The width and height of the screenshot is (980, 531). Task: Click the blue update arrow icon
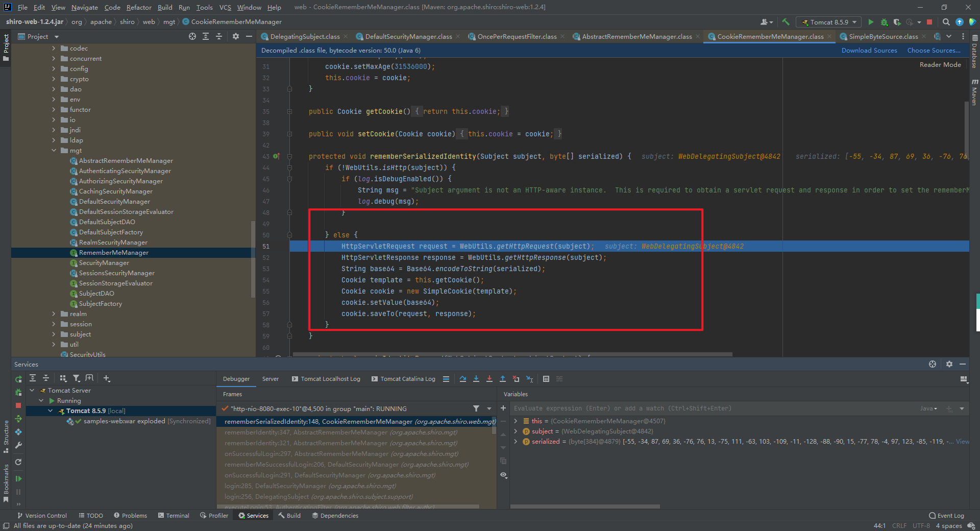(960, 22)
